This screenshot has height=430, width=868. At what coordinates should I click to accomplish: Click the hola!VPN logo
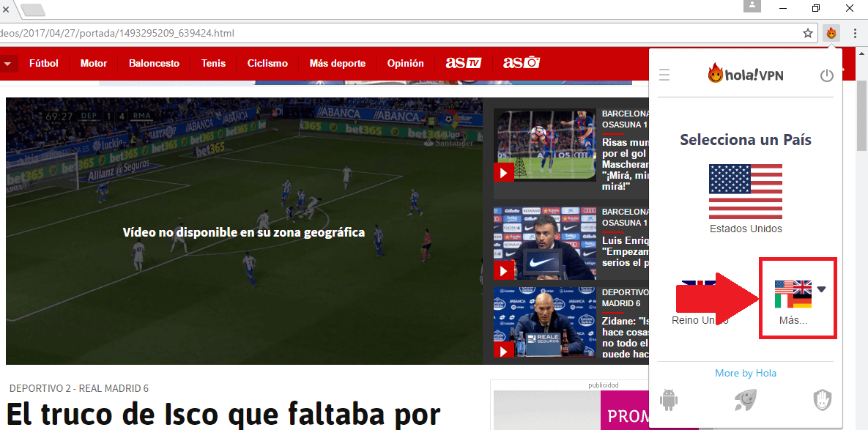click(745, 73)
